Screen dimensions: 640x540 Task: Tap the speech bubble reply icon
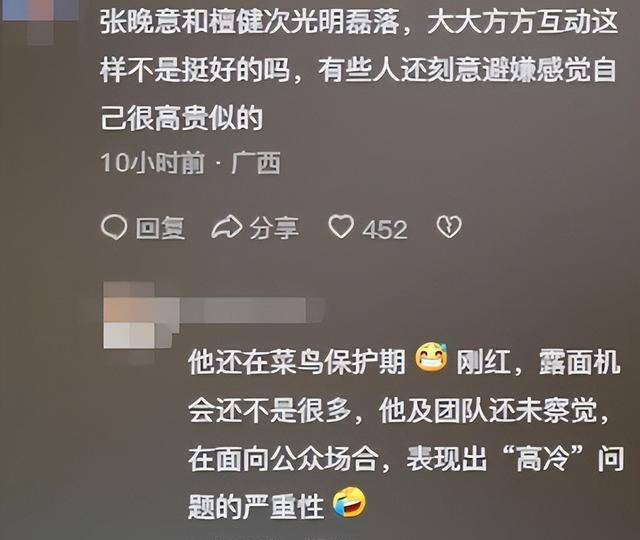[113, 227]
